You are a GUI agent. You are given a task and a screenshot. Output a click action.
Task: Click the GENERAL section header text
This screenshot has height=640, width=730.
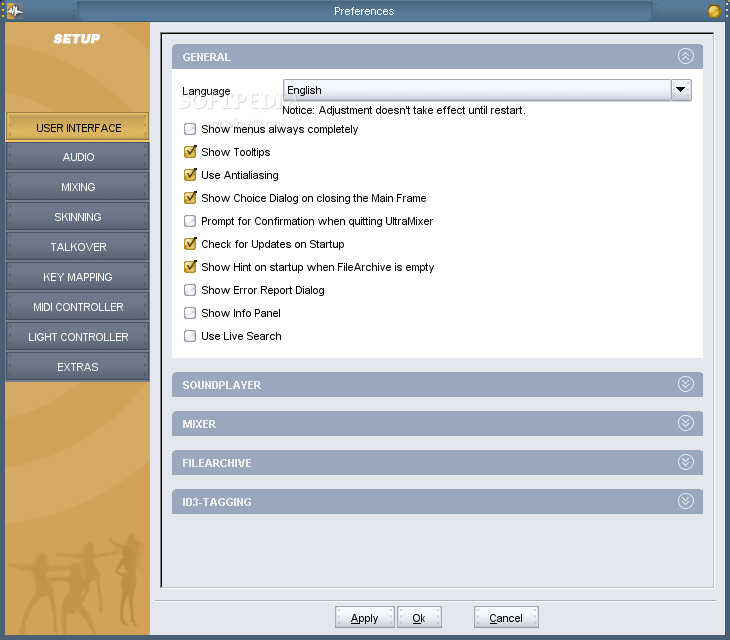(x=206, y=57)
